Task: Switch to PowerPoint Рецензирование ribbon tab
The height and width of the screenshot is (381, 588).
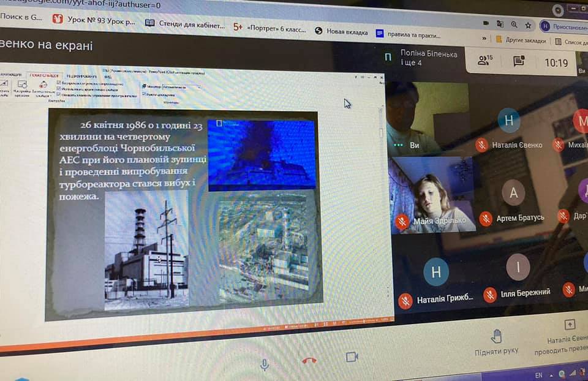Action: (81, 76)
